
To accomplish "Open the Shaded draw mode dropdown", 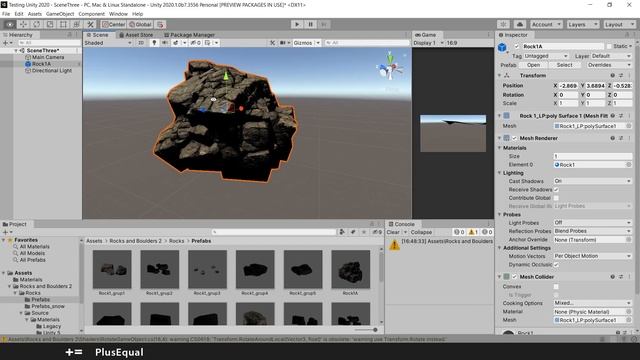I will [108, 42].
